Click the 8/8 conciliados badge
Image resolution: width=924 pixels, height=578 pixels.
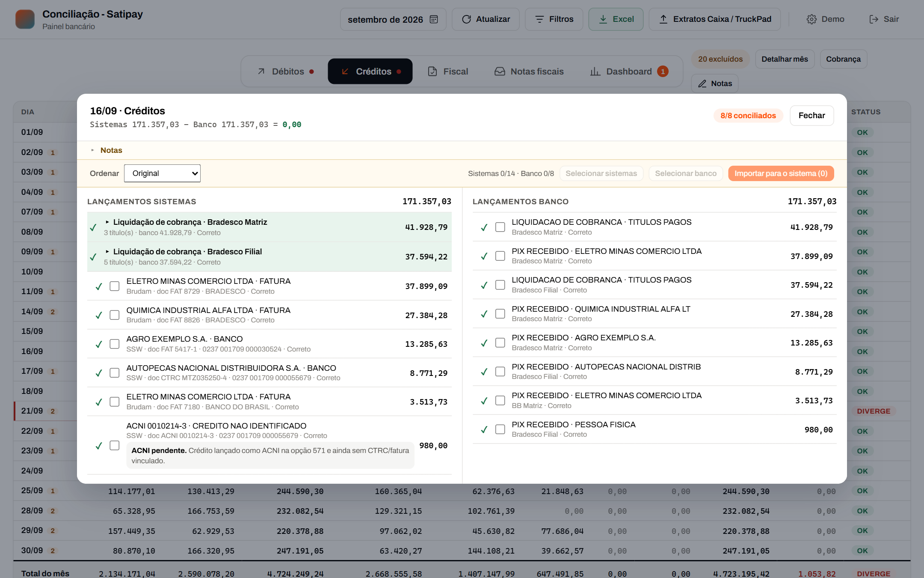tap(748, 116)
